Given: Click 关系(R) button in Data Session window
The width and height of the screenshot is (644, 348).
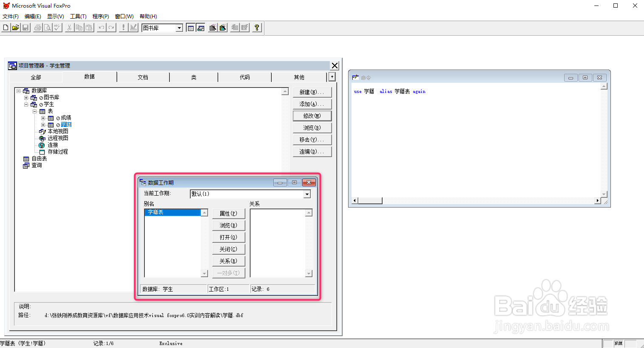Looking at the screenshot, I should coord(228,261).
